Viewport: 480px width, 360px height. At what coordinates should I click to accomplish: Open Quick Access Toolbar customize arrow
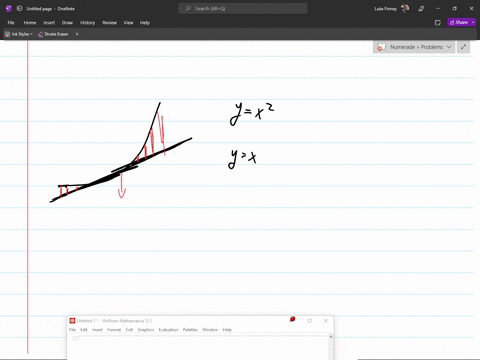[x=77, y=34]
